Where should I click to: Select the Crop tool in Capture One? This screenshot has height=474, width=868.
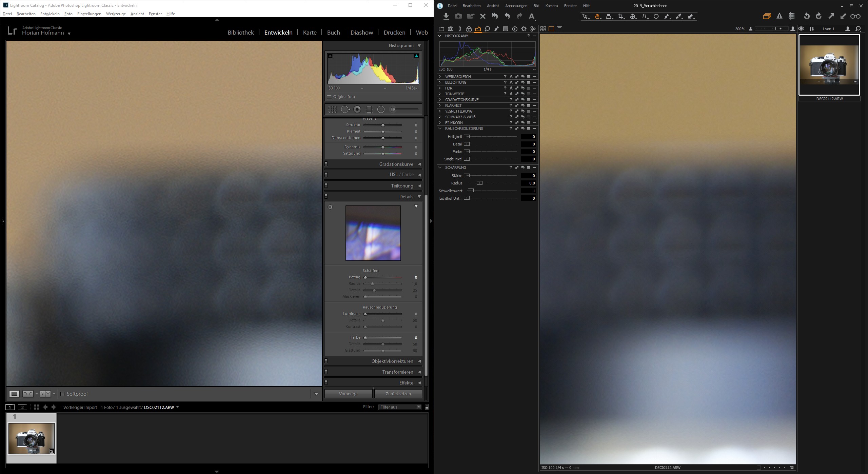click(620, 16)
